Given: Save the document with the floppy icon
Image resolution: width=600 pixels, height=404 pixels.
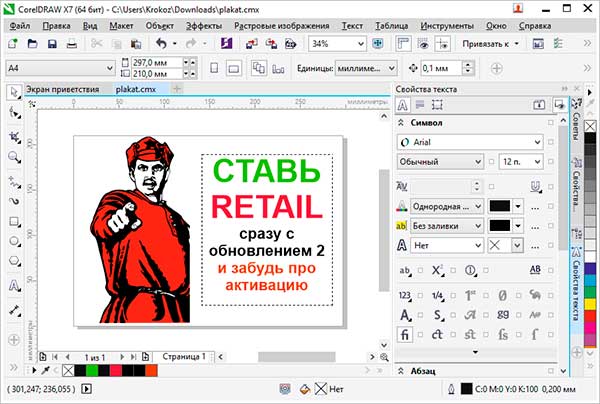Looking at the screenshot, I should pyautogui.click(x=52, y=44).
